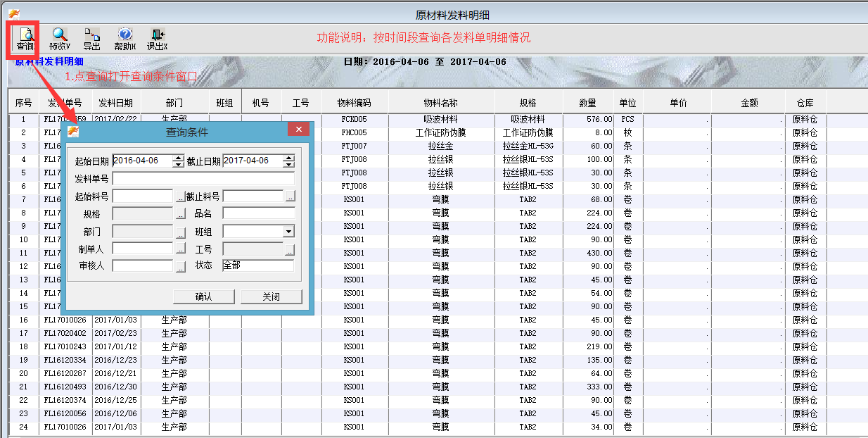Click the quantity cell 576.00
Screen dimensions: 868x438
(588, 119)
